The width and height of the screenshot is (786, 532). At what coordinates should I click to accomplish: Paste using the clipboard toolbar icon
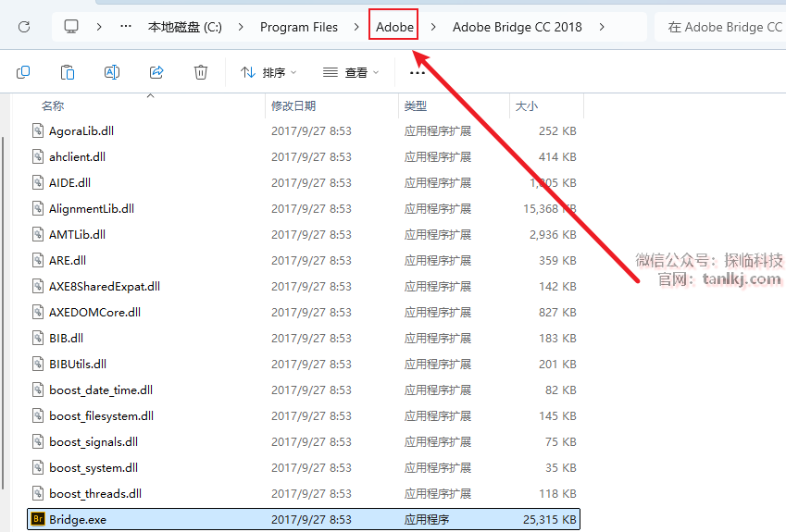pos(68,72)
